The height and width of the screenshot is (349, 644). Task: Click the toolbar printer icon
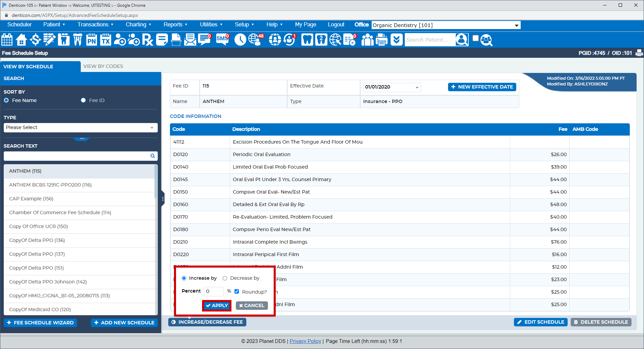pos(382,40)
